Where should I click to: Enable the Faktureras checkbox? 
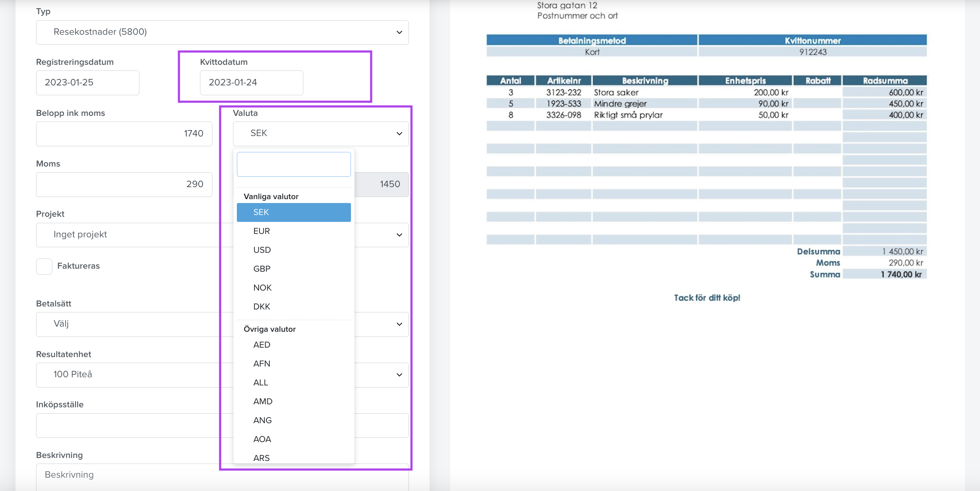44,267
